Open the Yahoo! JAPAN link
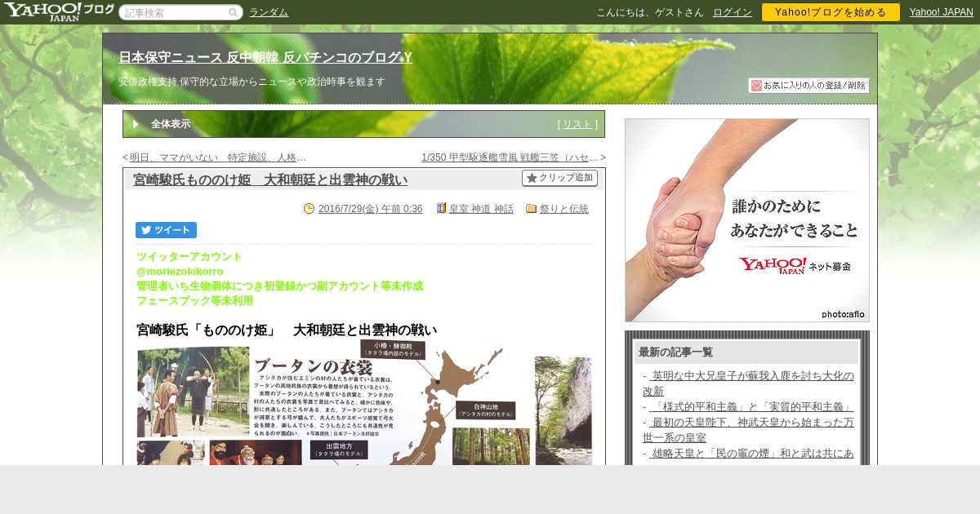 click(x=942, y=12)
